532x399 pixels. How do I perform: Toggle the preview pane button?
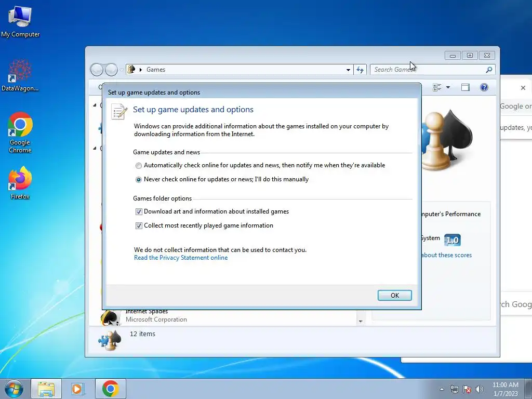click(x=465, y=87)
